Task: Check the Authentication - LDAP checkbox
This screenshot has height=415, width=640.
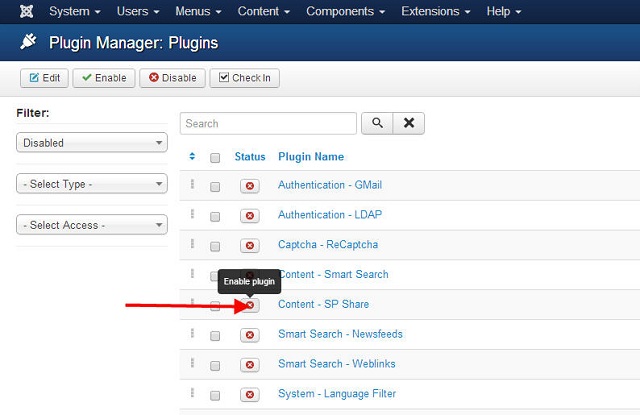Action: click(215, 217)
